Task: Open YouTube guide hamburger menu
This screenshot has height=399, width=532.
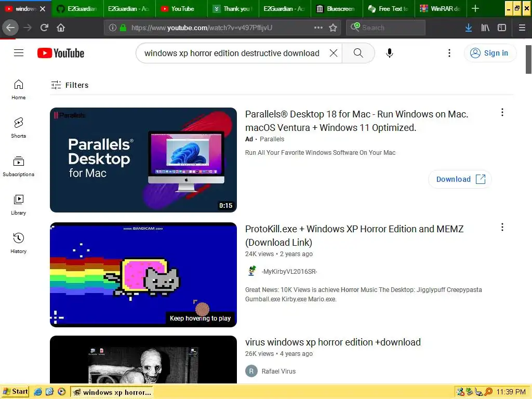Action: point(19,53)
